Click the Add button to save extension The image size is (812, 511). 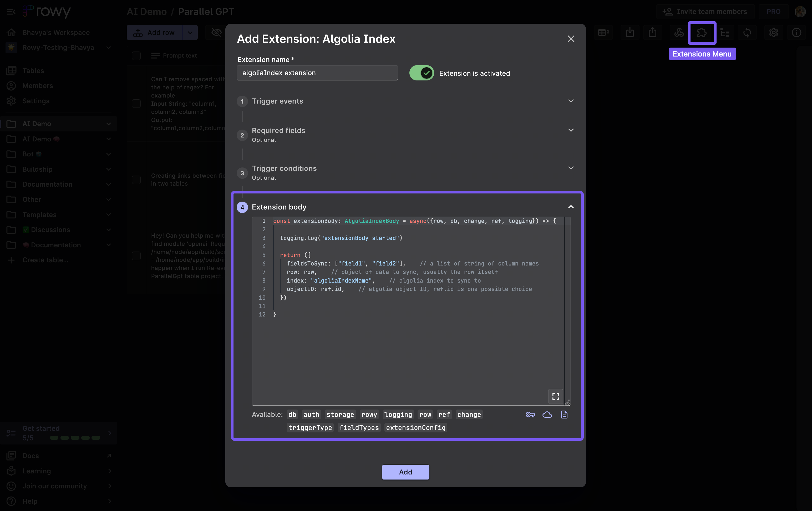pos(405,472)
